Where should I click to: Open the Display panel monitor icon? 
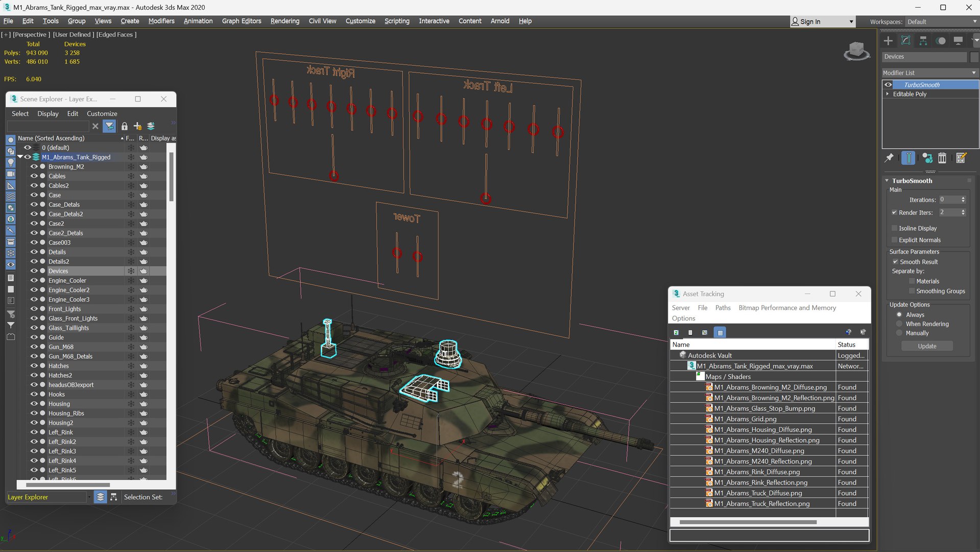[958, 40]
